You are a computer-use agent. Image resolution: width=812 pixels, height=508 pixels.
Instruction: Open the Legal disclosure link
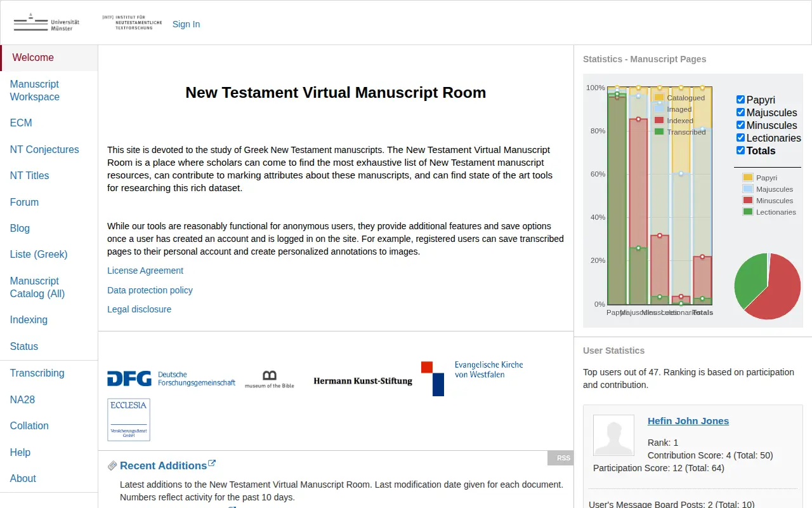coord(139,309)
